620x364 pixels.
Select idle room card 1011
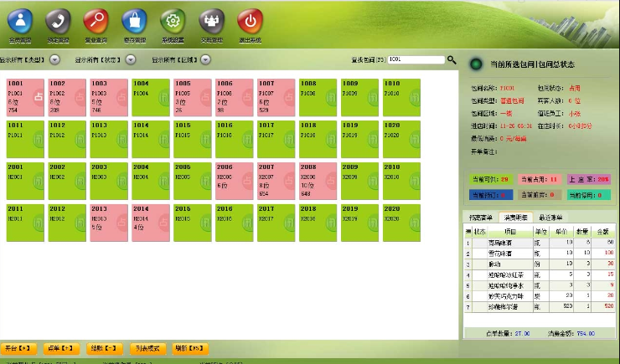pyautogui.click(x=25, y=139)
